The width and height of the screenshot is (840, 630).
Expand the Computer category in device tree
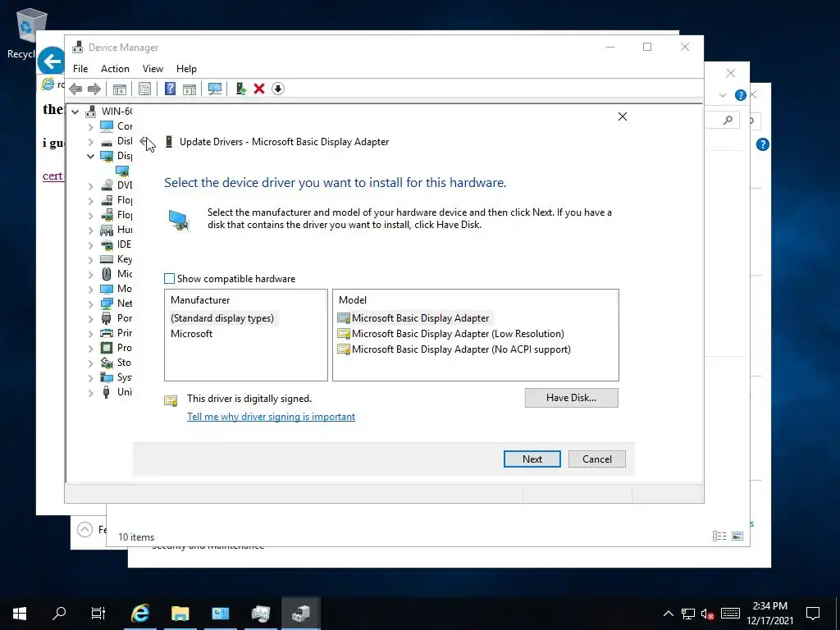pyautogui.click(x=90, y=126)
